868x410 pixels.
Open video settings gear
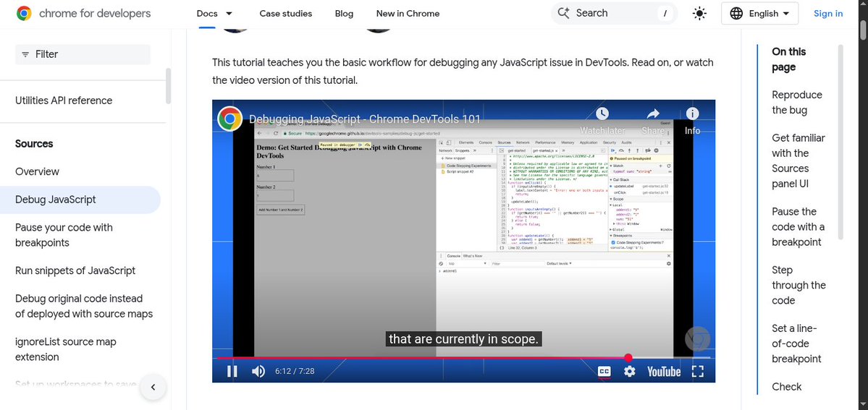(x=629, y=371)
